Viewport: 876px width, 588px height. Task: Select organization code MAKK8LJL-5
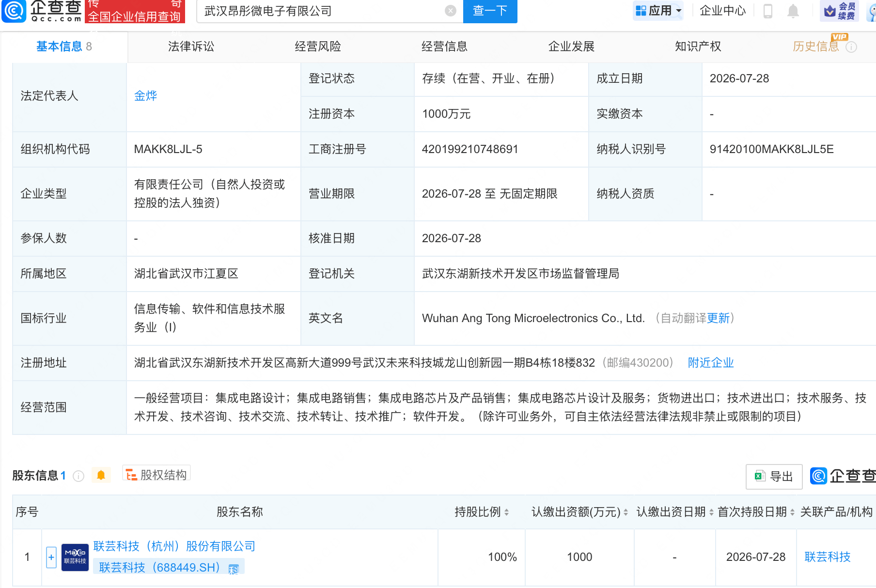coord(168,149)
